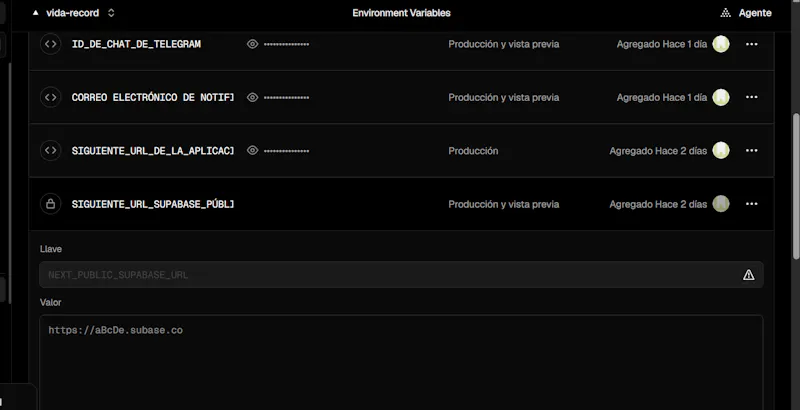Click user avatar in ID_DE_CHAT_DE_TELEGRAM row
The height and width of the screenshot is (410, 800).
tap(721, 44)
